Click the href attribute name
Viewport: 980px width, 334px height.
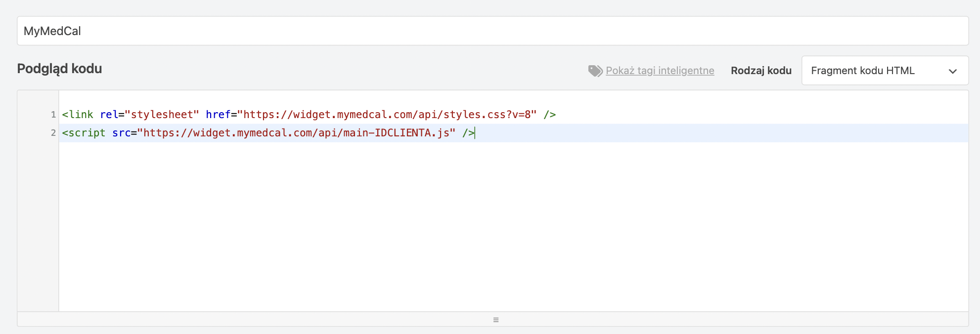point(218,115)
